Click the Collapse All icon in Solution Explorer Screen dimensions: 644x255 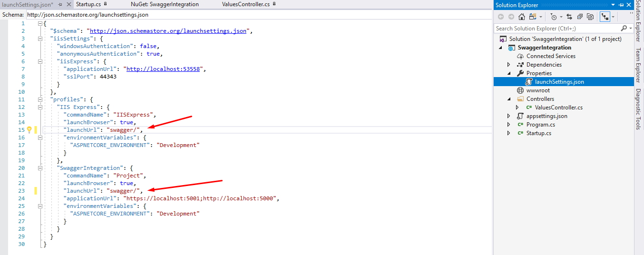pos(580,17)
